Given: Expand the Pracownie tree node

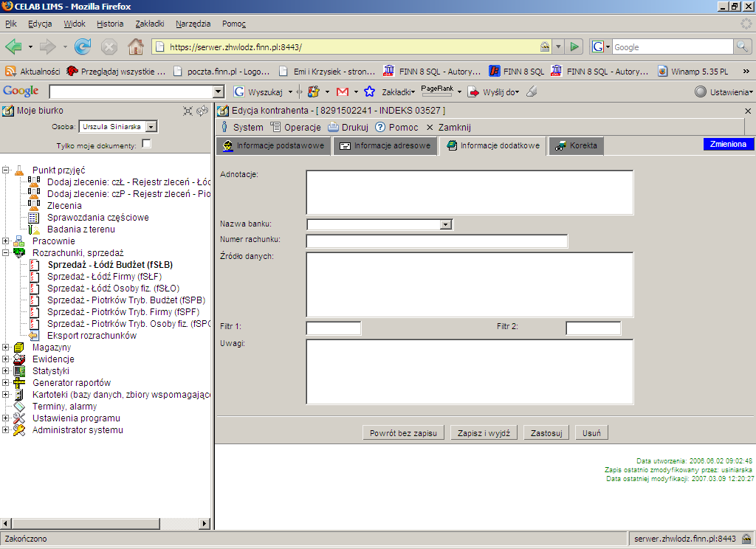Looking at the screenshot, I should point(5,241).
